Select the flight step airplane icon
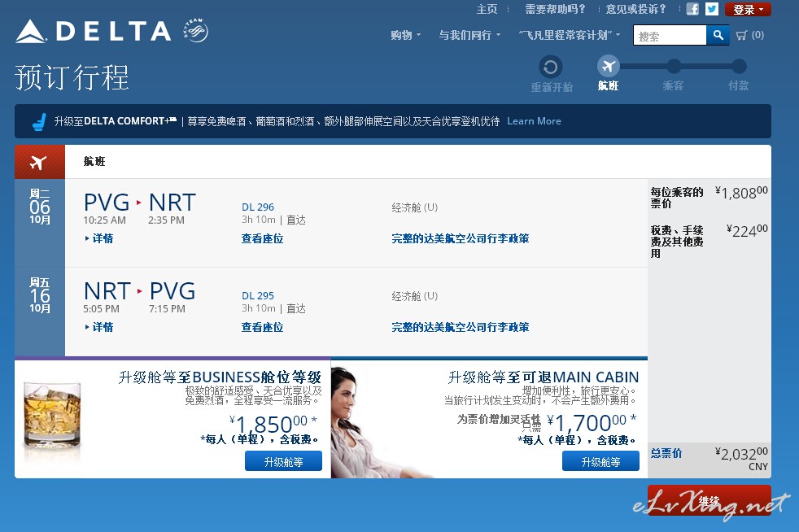 pos(608,67)
